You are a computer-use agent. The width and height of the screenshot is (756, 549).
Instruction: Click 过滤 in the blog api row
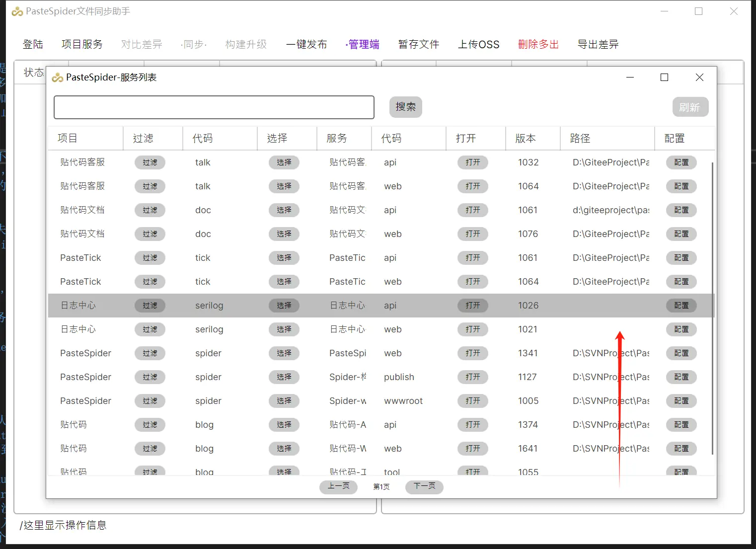tap(150, 425)
